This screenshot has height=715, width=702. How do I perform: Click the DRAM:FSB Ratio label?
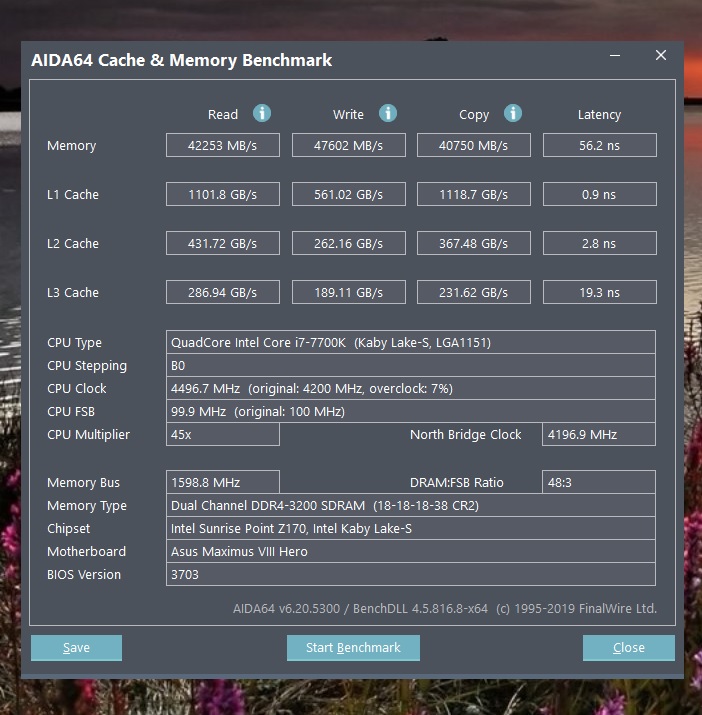457,482
